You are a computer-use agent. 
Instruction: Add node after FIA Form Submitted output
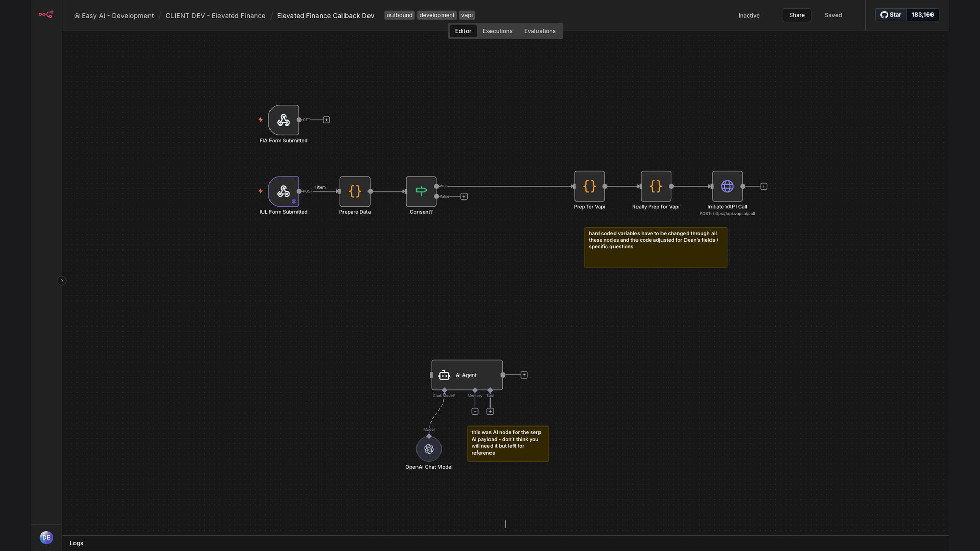[x=326, y=120]
